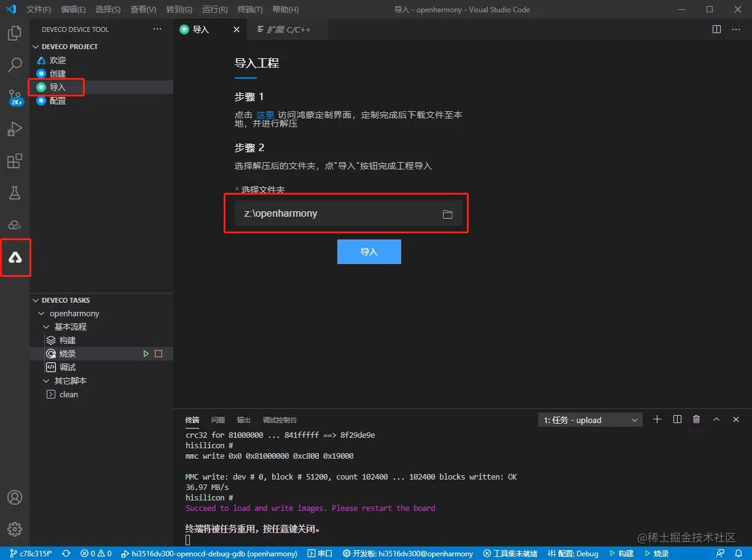The width and height of the screenshot is (752, 560).
Task: Open the Explorer view in activity bar
Action: click(x=15, y=33)
